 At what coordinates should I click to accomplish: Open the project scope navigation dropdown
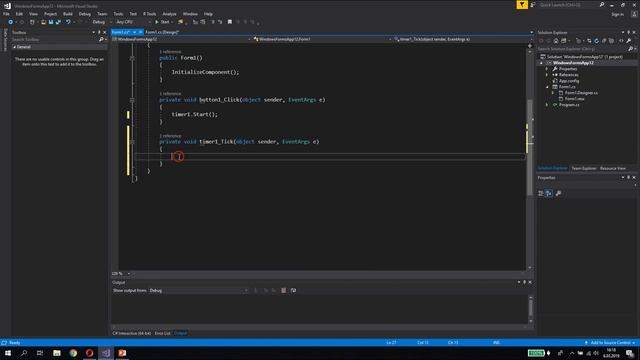click(181, 39)
